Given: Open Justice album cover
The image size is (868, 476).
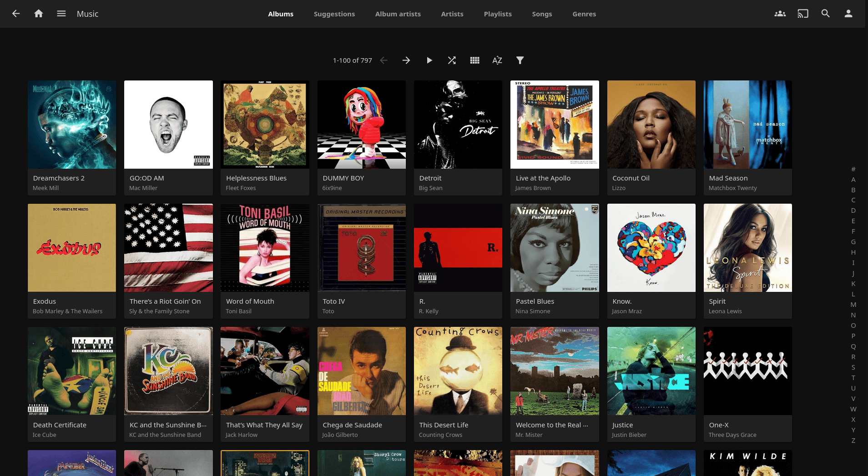Looking at the screenshot, I should coord(651,371).
